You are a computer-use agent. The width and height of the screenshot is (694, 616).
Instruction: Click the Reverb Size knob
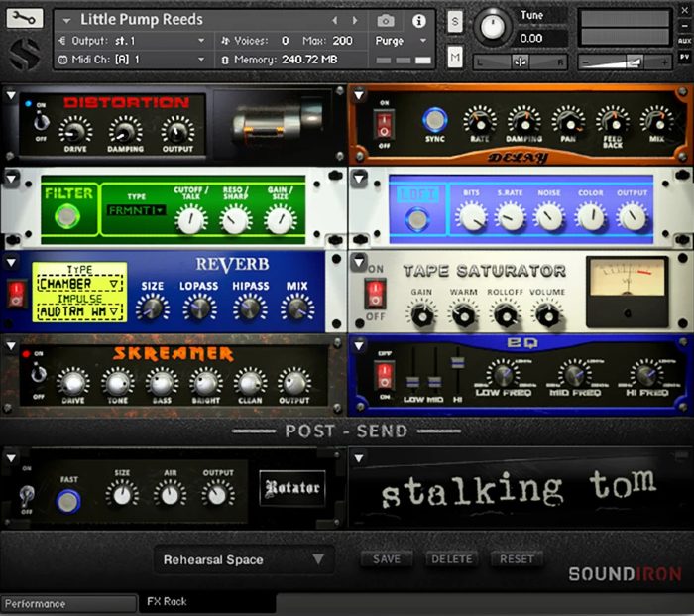(153, 308)
